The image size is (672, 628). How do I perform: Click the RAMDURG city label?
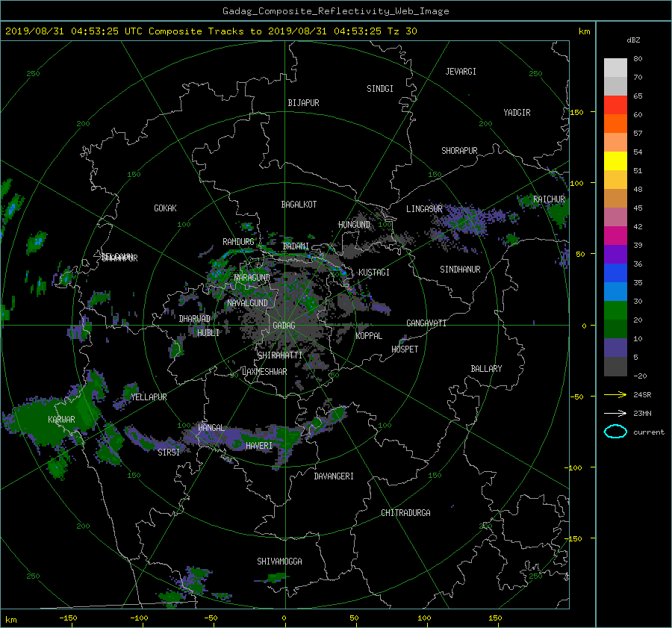pyautogui.click(x=238, y=242)
